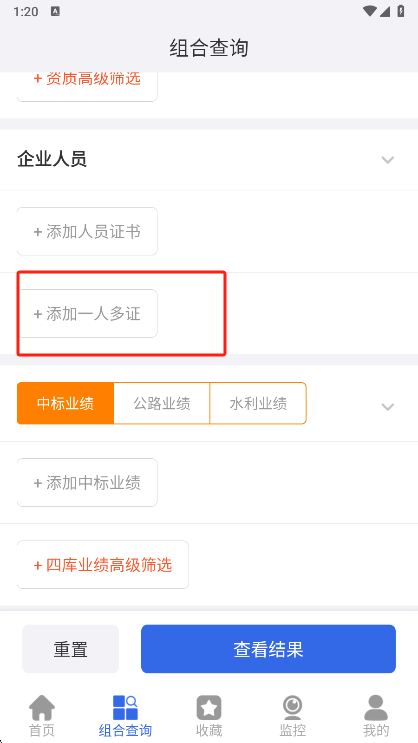
Task: Click the 重置 button
Action: point(71,649)
